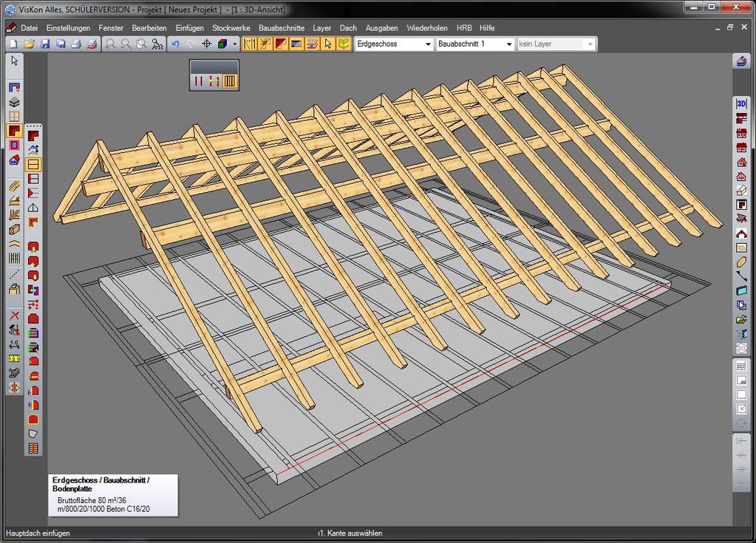Click the New file icon
The height and width of the screenshot is (543, 756).
(14, 44)
